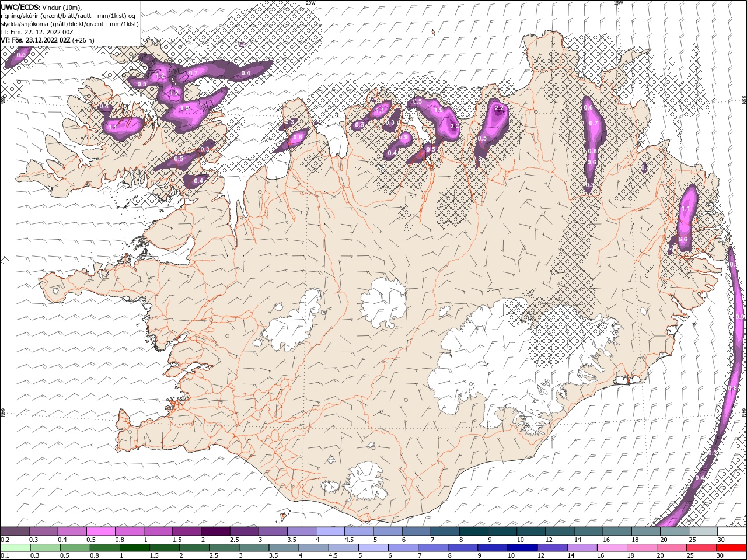The height and width of the screenshot is (560, 747).
Task: Click the rain scale swatch between 7 and 8
Action: click(x=433, y=548)
